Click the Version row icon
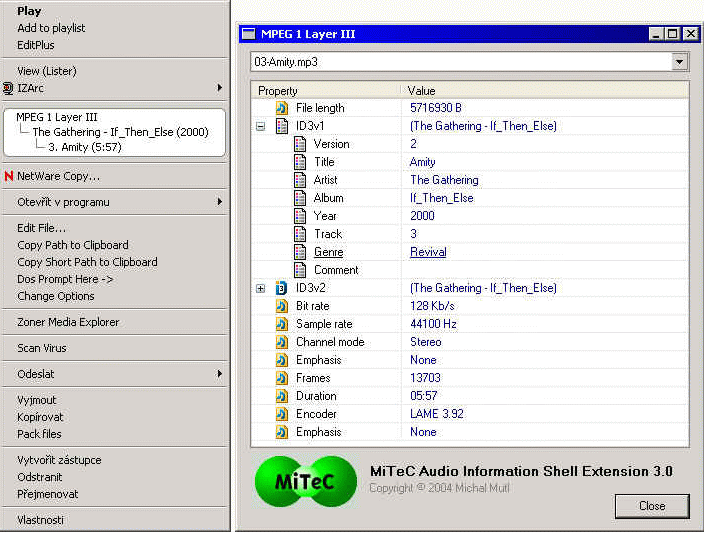Image resolution: width=704 pixels, height=533 pixels. coord(300,144)
